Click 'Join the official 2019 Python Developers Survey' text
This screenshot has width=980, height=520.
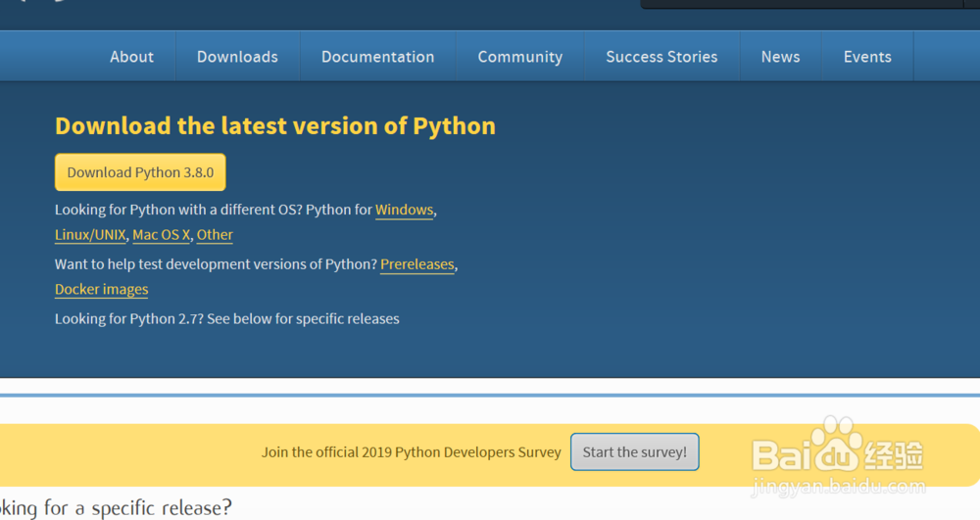[411, 452]
